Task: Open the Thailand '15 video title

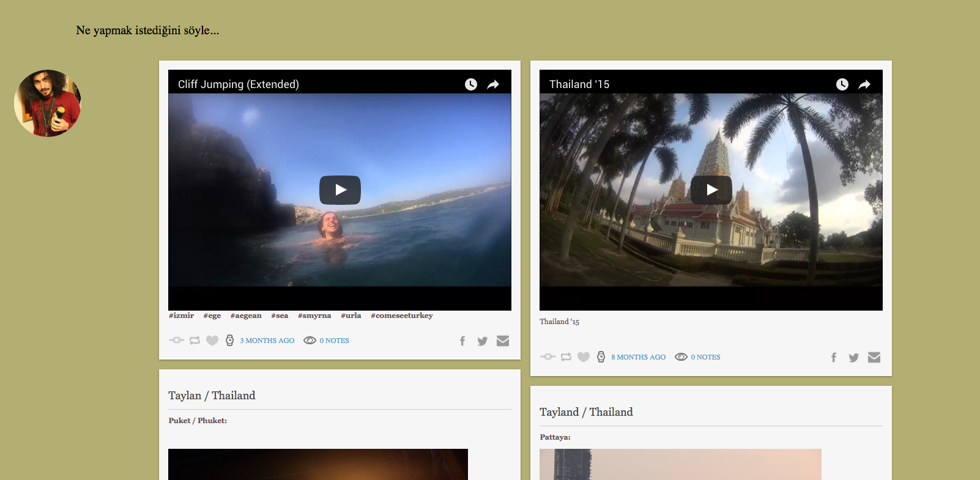Action: pos(579,84)
